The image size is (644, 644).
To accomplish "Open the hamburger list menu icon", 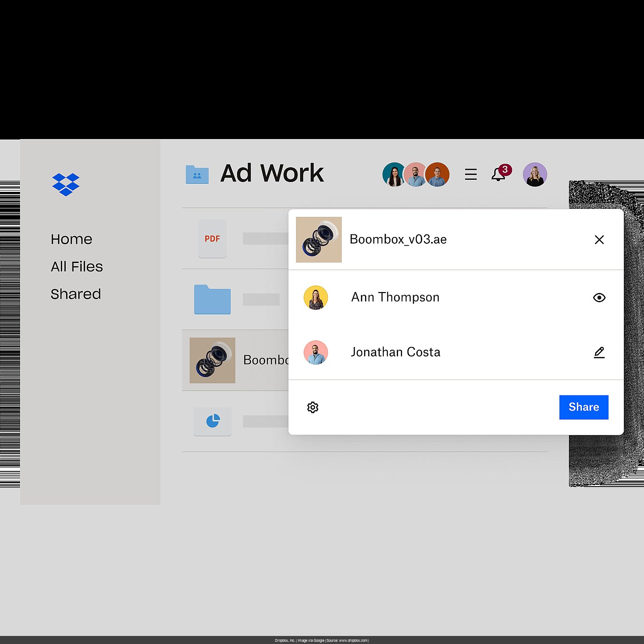I will pyautogui.click(x=470, y=174).
